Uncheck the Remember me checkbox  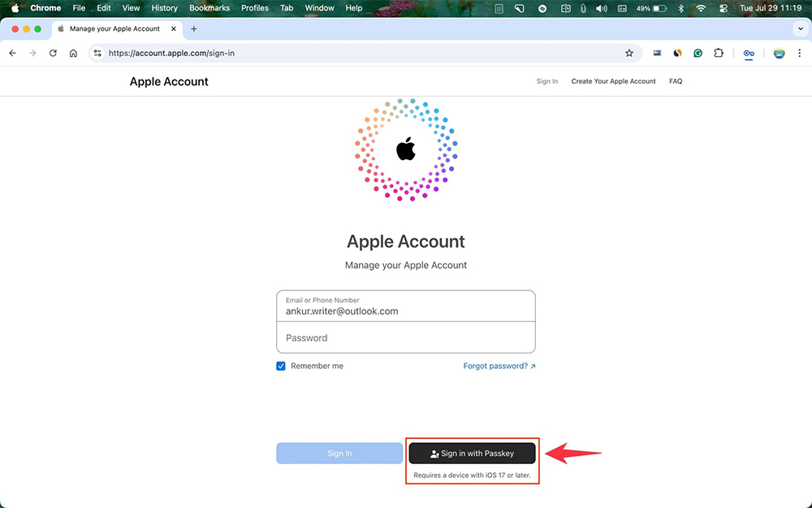click(x=280, y=366)
